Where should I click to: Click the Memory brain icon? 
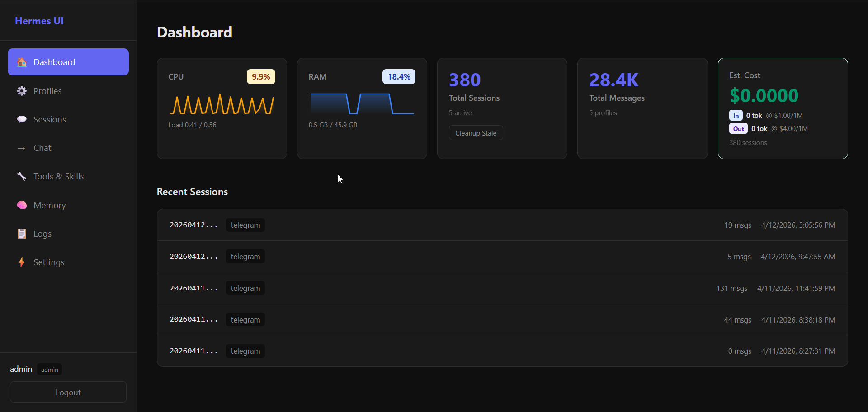[x=22, y=205]
